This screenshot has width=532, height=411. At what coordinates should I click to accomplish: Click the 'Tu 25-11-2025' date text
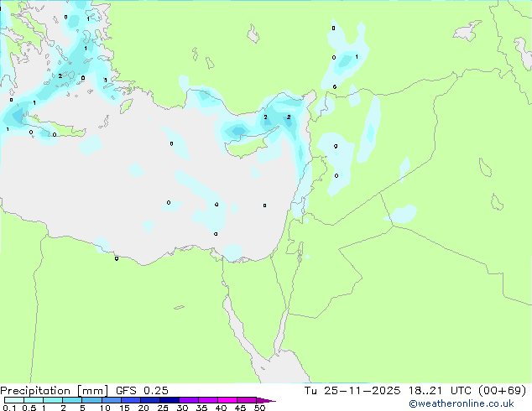tap(352, 391)
